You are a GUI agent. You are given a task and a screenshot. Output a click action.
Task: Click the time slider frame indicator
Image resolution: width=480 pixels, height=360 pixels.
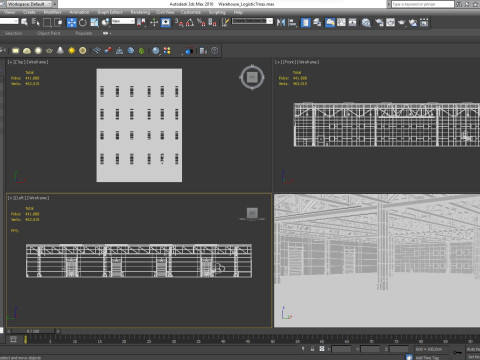pos(33,331)
